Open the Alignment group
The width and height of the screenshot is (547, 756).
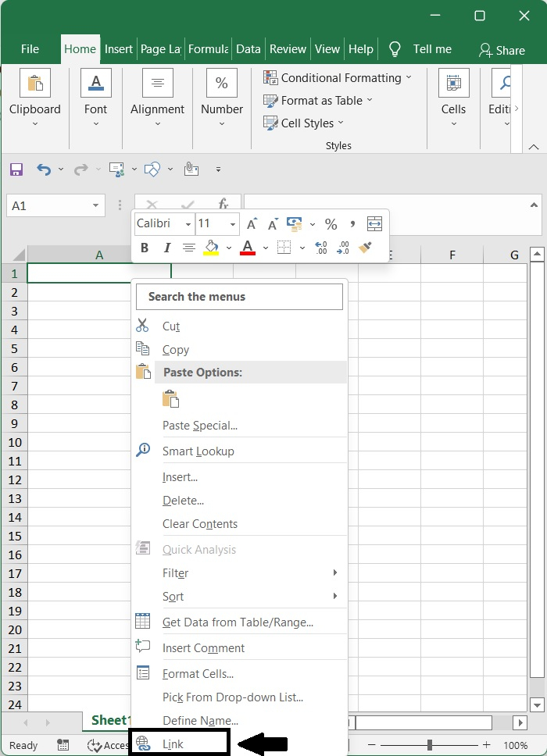pos(157,98)
